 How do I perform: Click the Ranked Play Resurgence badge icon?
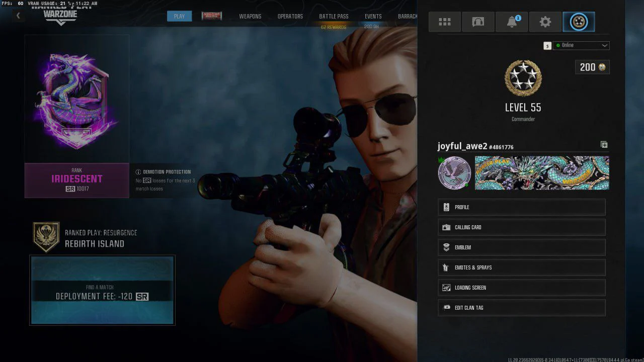[46, 237]
